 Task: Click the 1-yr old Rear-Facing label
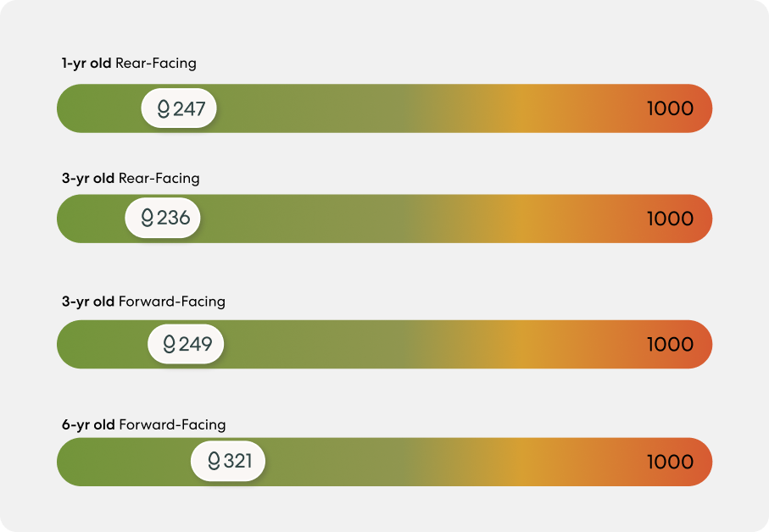(129, 64)
